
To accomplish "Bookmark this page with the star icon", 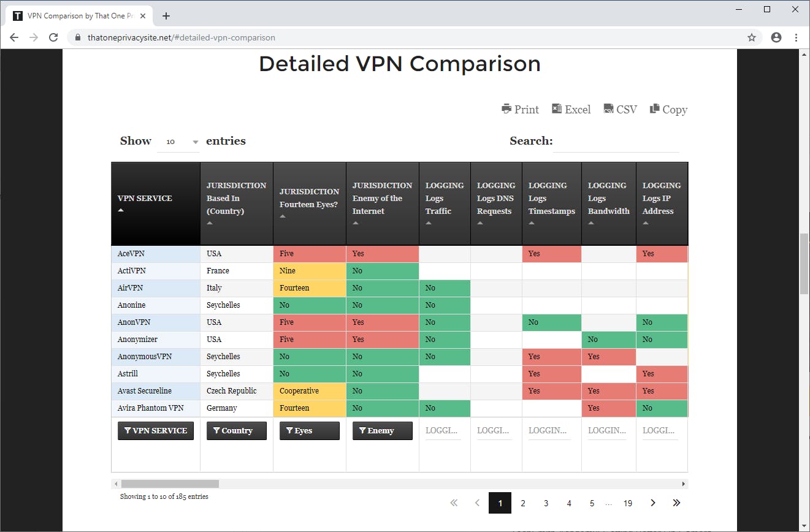I will 752,37.
